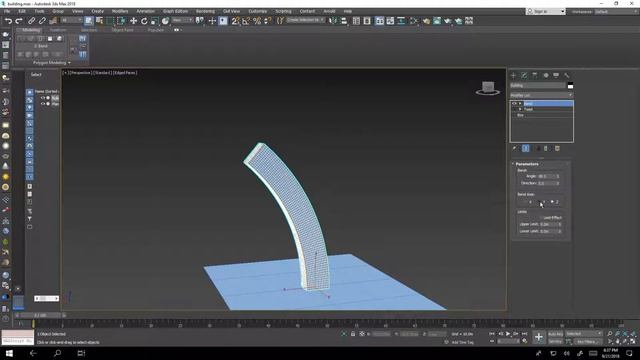Open the Modify tab in command panel
640x360 pixels.
524,76
